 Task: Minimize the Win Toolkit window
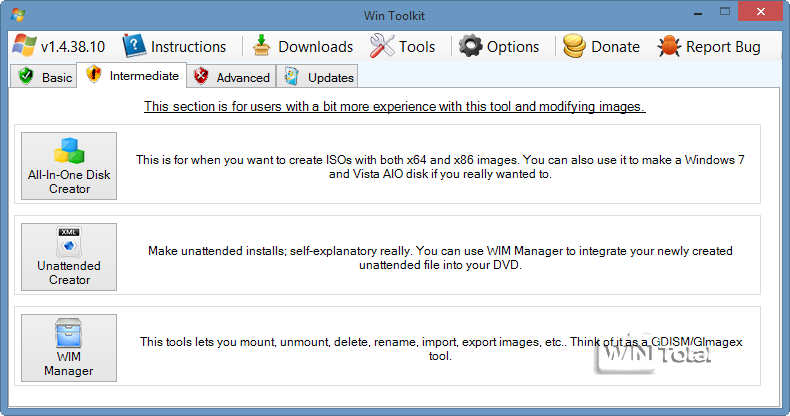[x=698, y=13]
